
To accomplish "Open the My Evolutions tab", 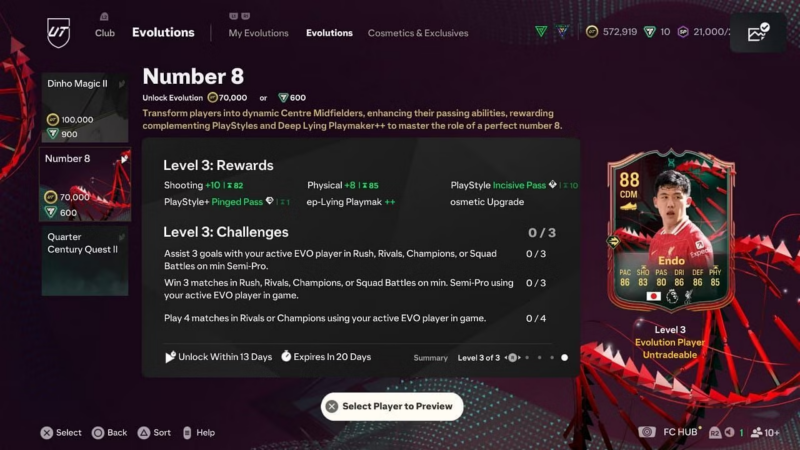I will [x=258, y=33].
